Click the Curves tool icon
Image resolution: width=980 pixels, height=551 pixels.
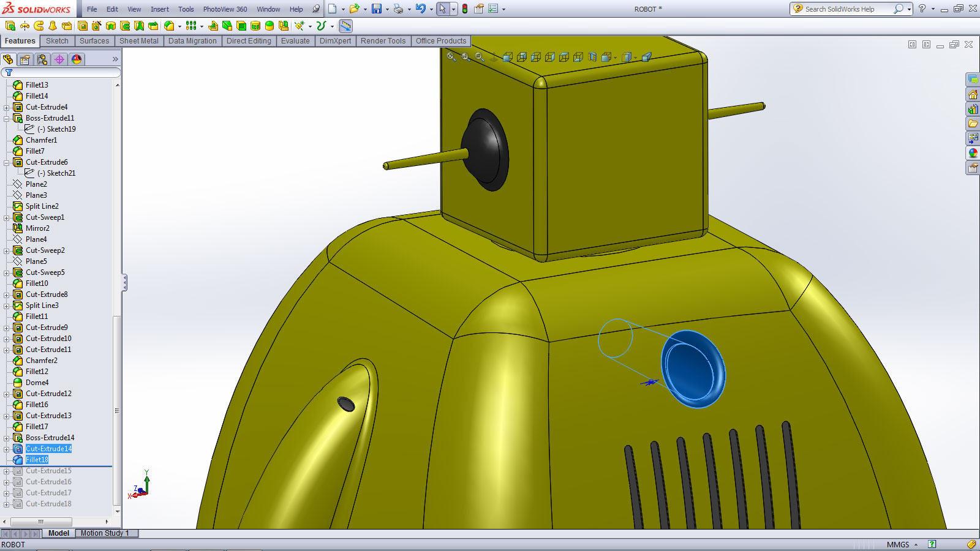[321, 26]
